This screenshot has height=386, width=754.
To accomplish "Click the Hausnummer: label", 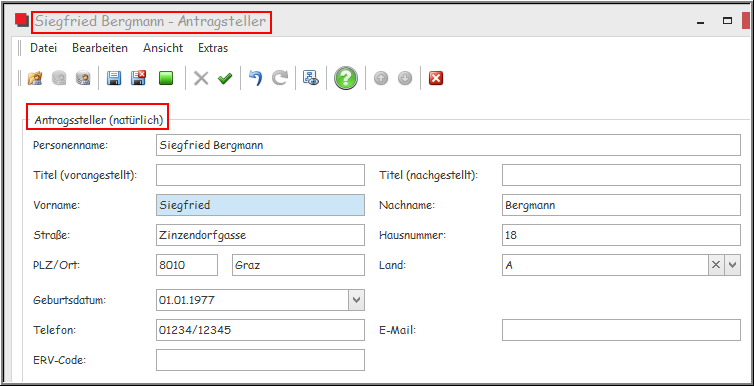I will [x=413, y=235].
